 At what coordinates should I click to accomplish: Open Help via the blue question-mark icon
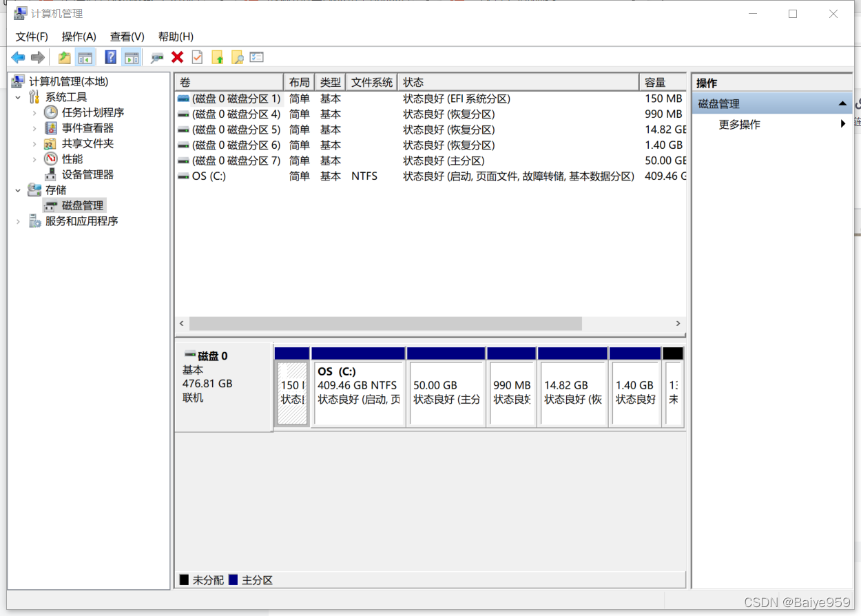pyautogui.click(x=110, y=58)
